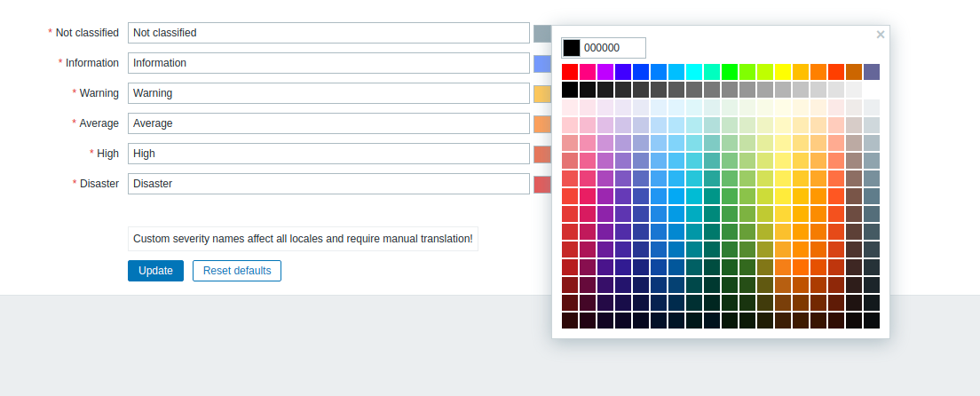The width and height of the screenshot is (980, 396).
Task: Open the Information blue color swatch
Action: pyautogui.click(x=542, y=64)
